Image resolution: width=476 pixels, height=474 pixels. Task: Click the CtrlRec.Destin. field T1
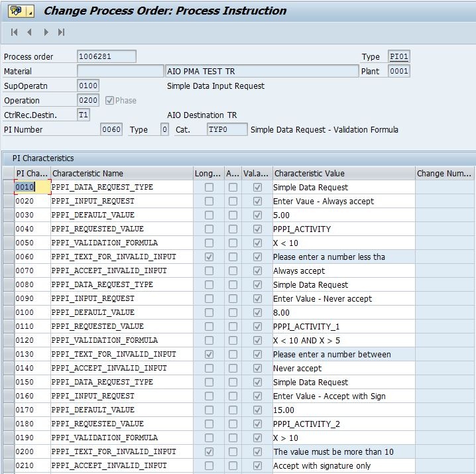[84, 115]
